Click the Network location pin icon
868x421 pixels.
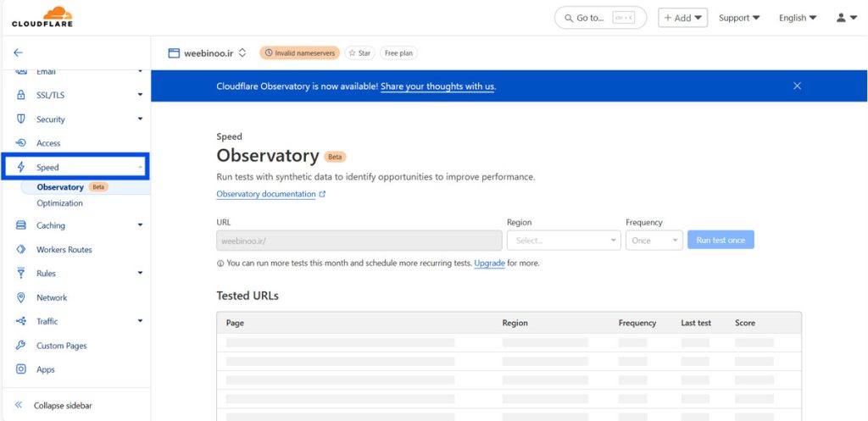pos(21,297)
